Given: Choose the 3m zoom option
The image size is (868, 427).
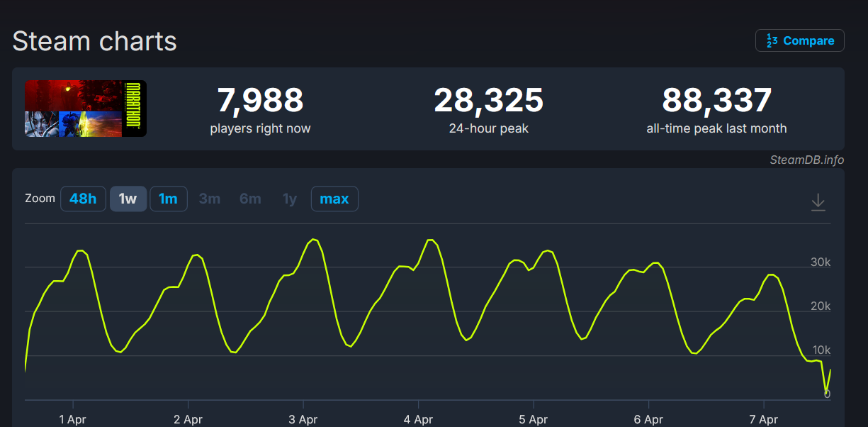Looking at the screenshot, I should 210,199.
